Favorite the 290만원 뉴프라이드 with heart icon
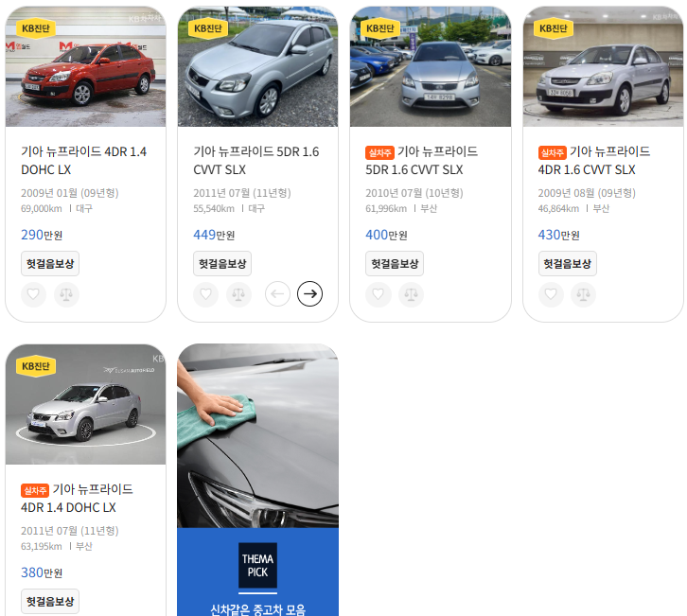Image resolution: width=687 pixels, height=616 pixels. pos(33,294)
